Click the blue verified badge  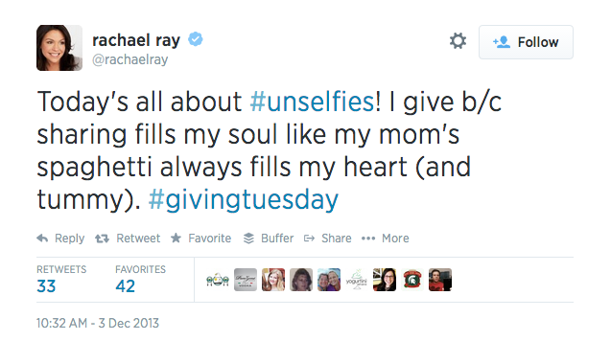pos(196,39)
